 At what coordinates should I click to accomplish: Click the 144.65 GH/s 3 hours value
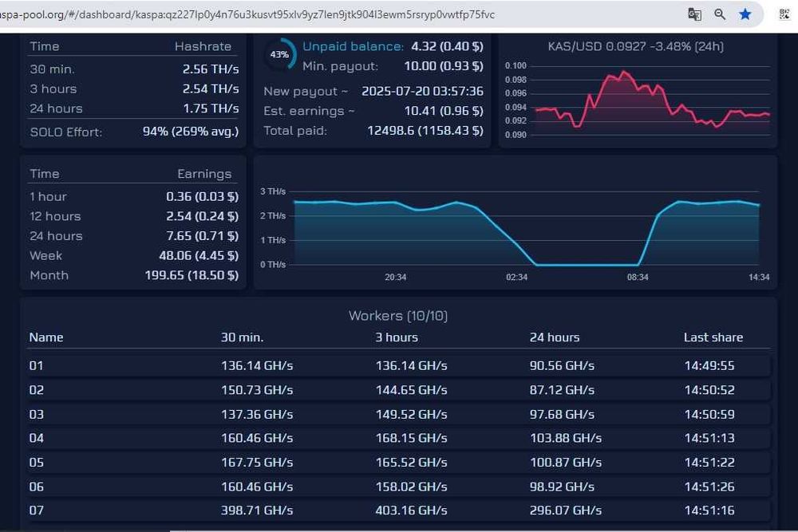(x=411, y=390)
